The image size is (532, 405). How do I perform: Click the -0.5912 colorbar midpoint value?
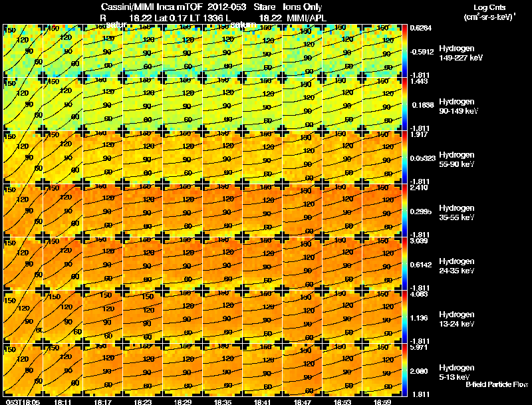pos(422,52)
